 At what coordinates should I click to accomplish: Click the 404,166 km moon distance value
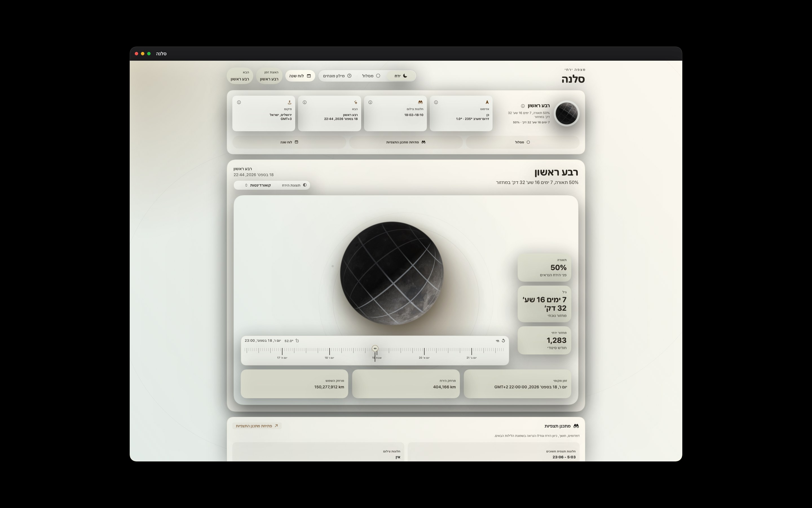pyautogui.click(x=444, y=387)
